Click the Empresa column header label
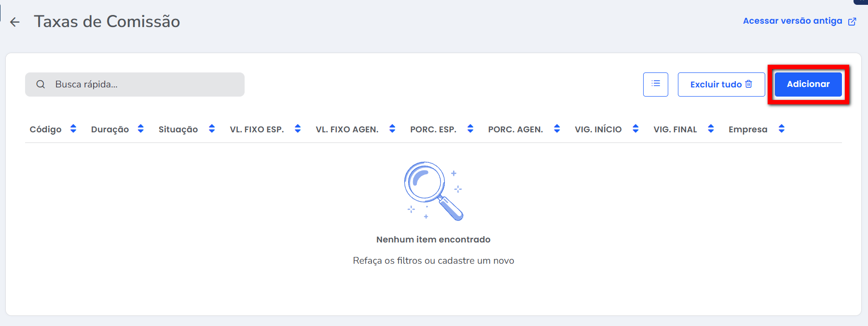The height and width of the screenshot is (326, 868). click(x=747, y=129)
